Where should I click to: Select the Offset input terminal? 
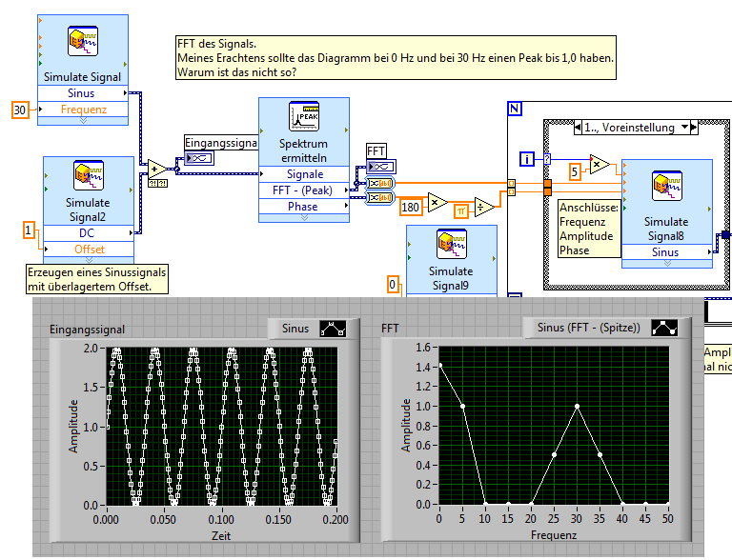[x=89, y=250]
